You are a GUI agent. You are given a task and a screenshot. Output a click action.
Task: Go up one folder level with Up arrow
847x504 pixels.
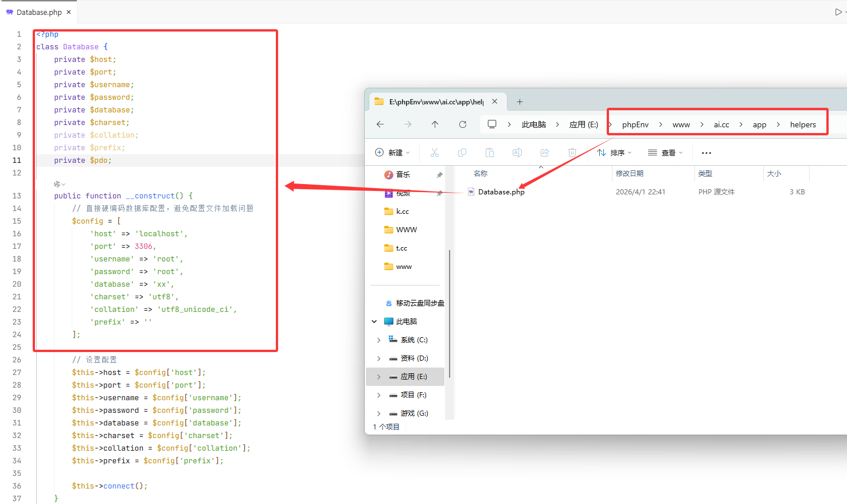point(435,124)
